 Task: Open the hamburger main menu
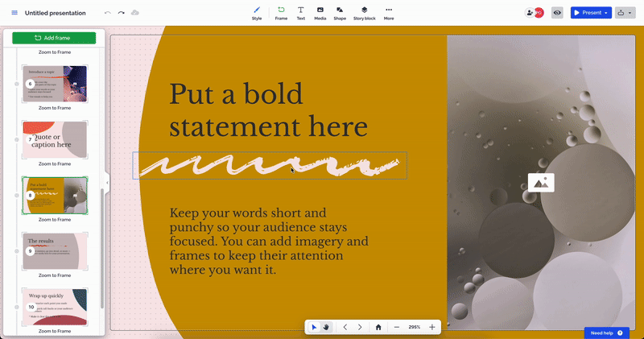click(x=14, y=13)
